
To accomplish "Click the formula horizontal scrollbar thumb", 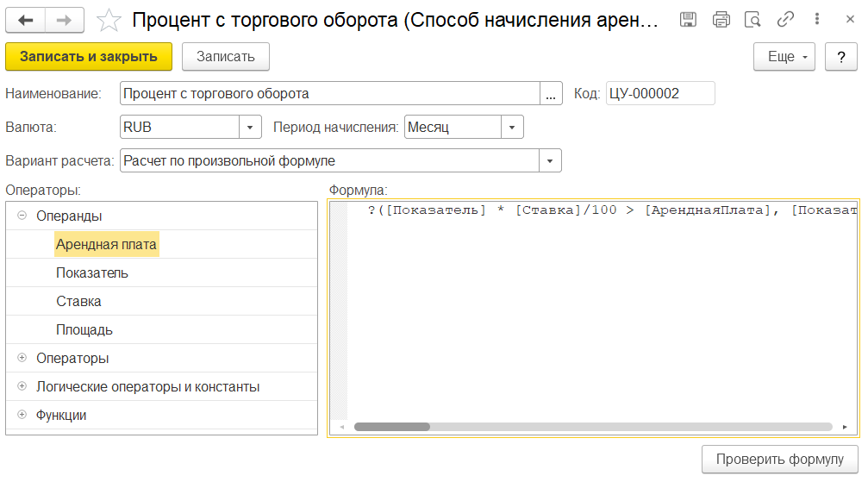I will [x=391, y=427].
